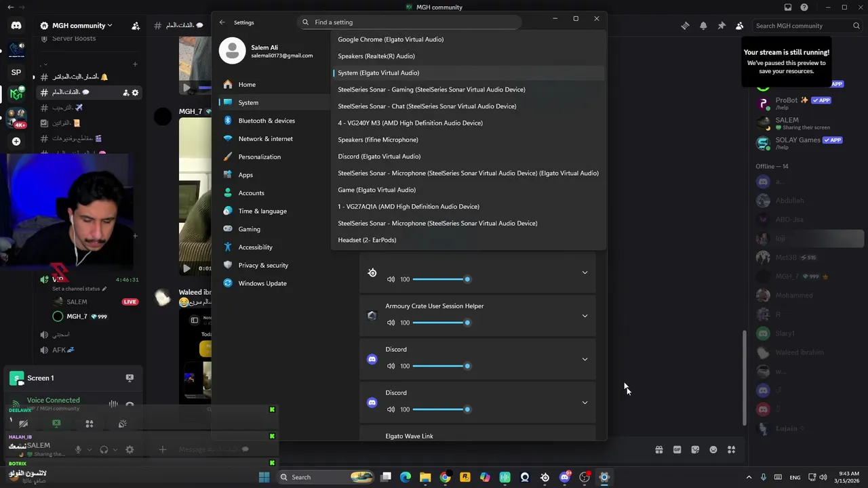The image size is (868, 488).
Task: Expand the SteelSeries volume mixer entry
Action: tap(585, 272)
